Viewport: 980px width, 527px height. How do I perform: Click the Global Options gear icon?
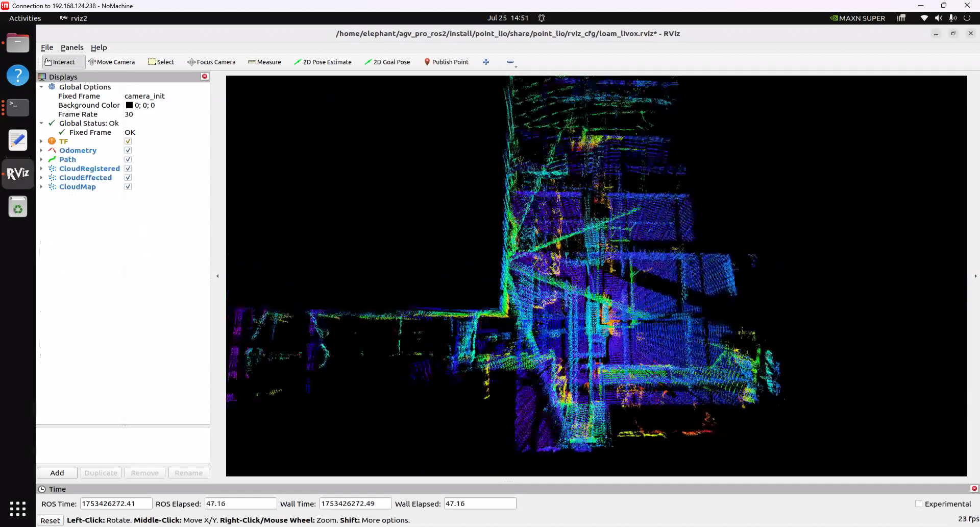tap(52, 87)
